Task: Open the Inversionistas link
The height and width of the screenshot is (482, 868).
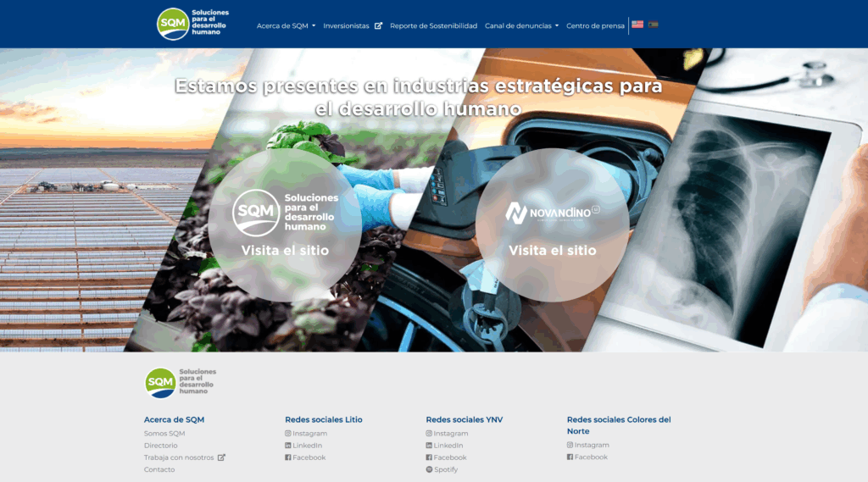Action: [x=346, y=25]
